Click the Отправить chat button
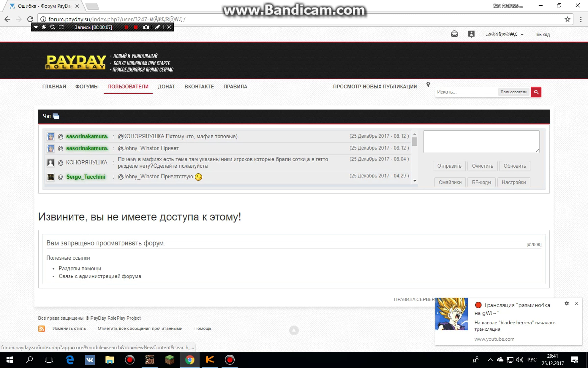The image size is (588, 368). (449, 166)
